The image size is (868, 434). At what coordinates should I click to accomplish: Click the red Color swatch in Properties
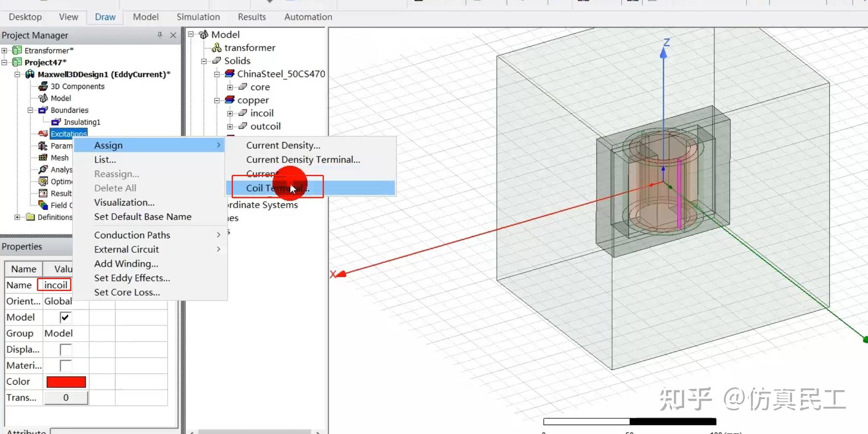coord(65,381)
